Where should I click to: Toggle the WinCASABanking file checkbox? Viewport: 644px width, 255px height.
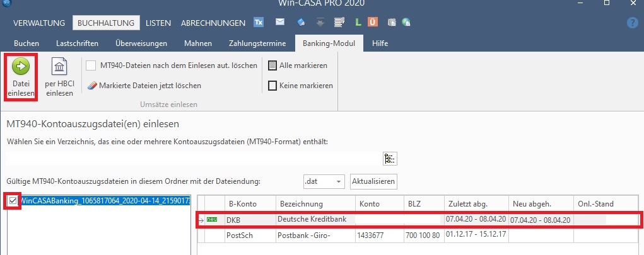pos(13,200)
